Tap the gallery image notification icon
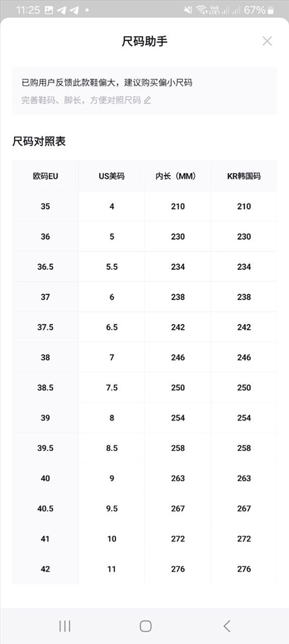The width and height of the screenshot is (289, 644). tap(48, 10)
